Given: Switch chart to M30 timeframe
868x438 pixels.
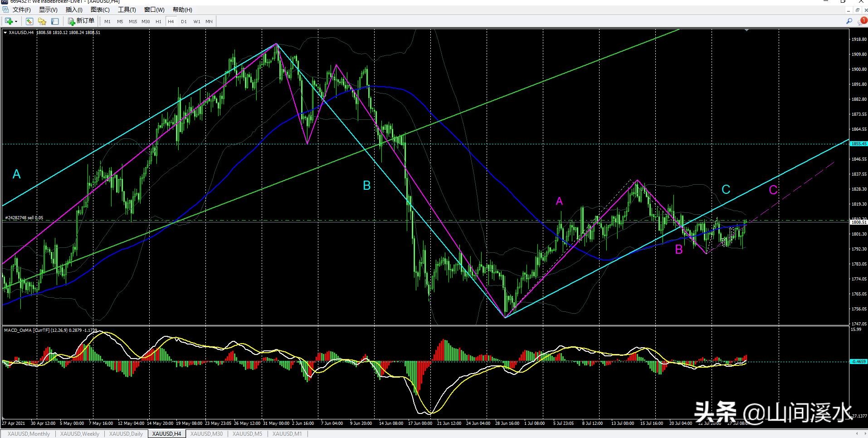Looking at the screenshot, I should (x=146, y=21).
